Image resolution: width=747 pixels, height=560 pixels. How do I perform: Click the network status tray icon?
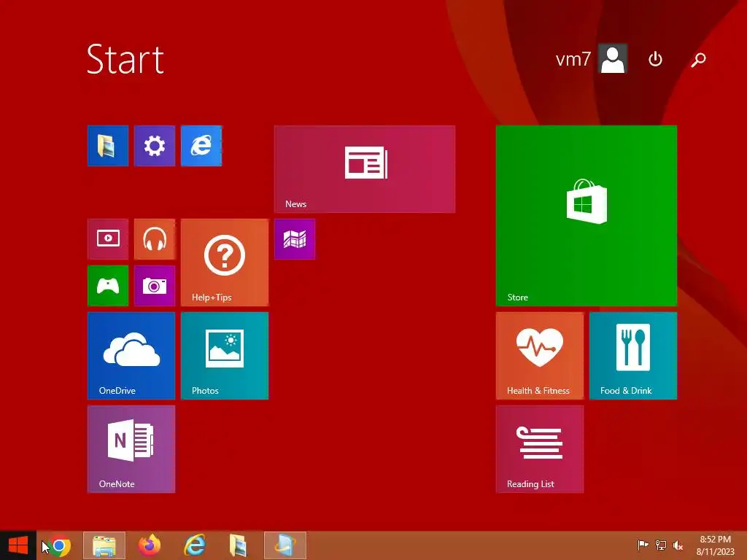(x=661, y=545)
